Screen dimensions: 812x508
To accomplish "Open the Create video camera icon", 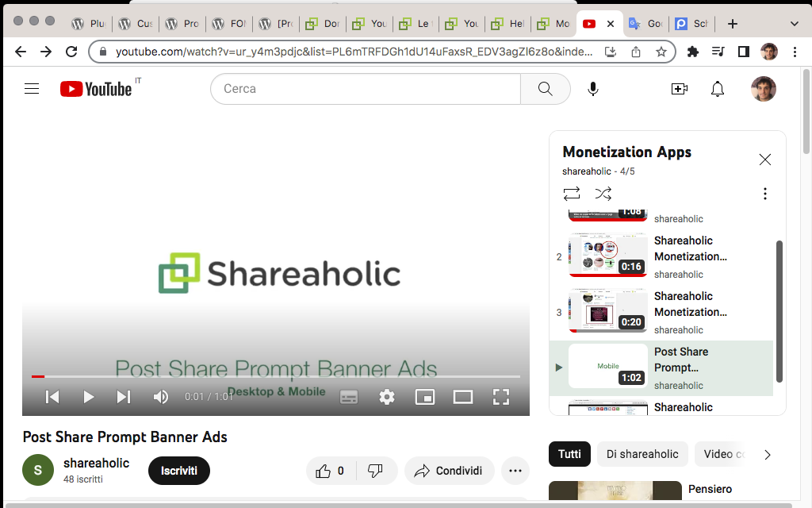I will (679, 89).
